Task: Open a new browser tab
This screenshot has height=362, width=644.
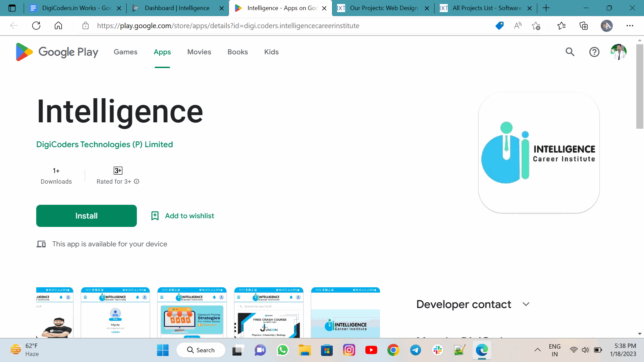Action: (546, 8)
